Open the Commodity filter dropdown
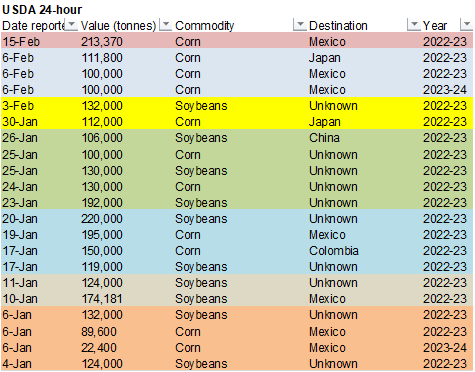Screen dimensions: 475x372 (300, 25)
